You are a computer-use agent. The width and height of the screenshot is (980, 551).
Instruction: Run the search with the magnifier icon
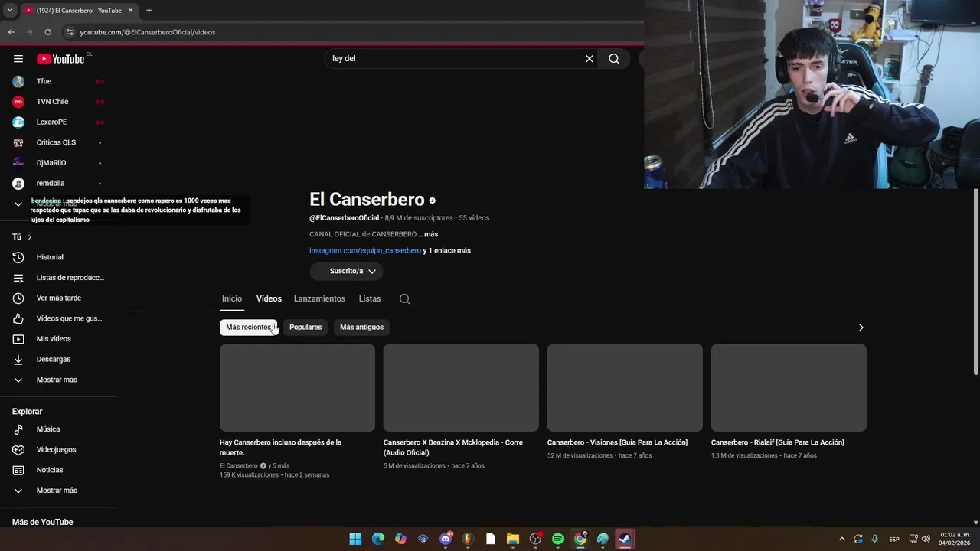point(614,59)
